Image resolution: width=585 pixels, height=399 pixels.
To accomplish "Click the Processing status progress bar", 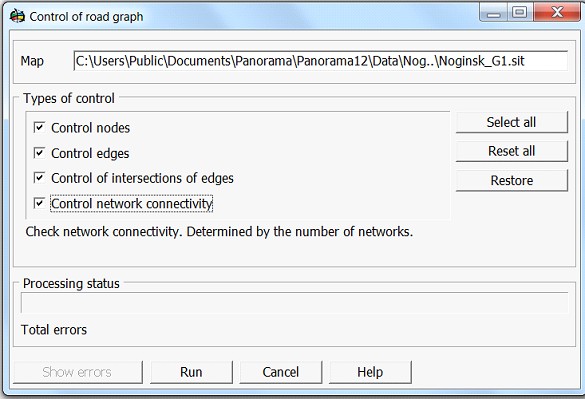I will 294,303.
